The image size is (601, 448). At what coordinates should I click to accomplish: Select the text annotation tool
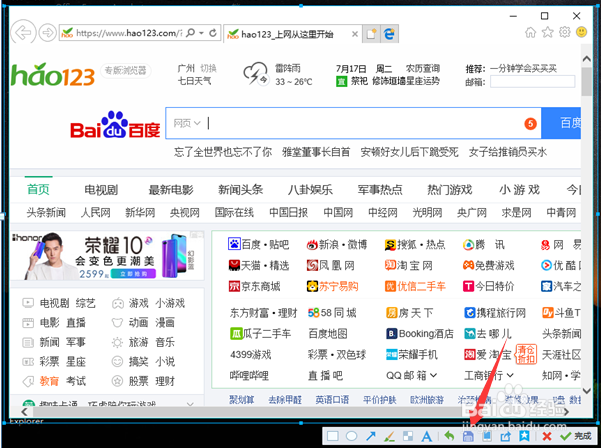pos(427,436)
